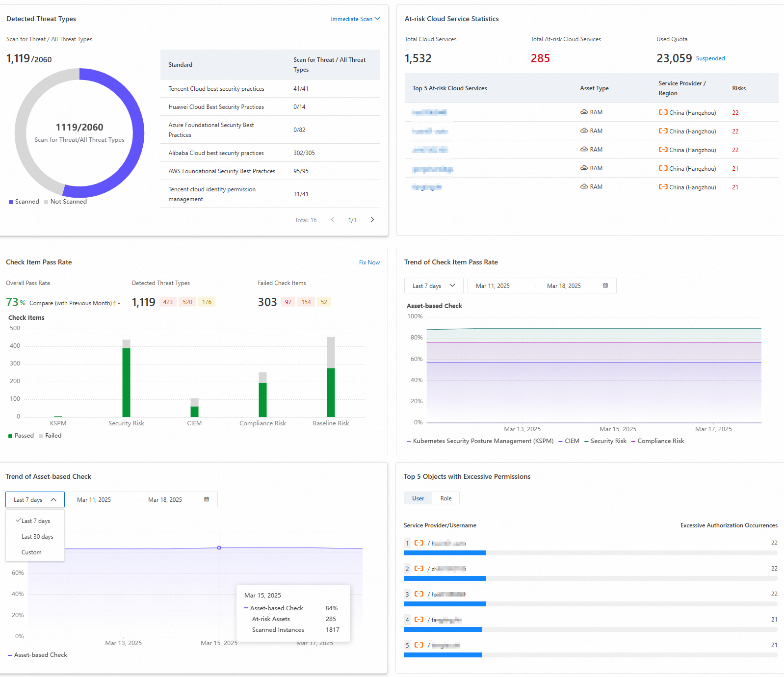Viewport: 784px width, 677px height.
Task: Click Alibaba Cloud logo beside first-ranked user
Action: [419, 543]
